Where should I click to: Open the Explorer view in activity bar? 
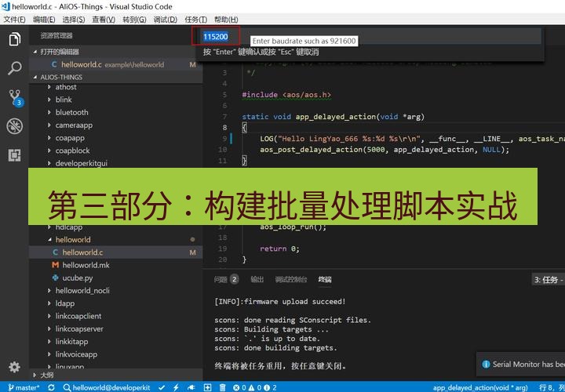[14, 39]
